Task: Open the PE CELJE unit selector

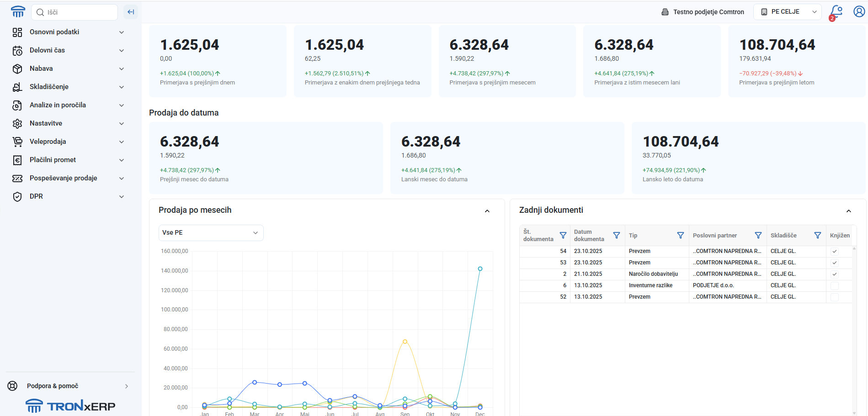Action: tap(787, 12)
